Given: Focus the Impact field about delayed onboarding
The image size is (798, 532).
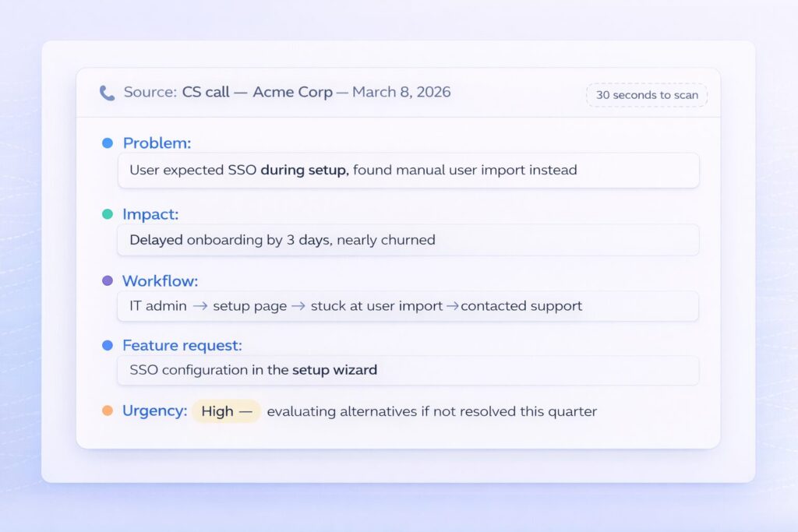Looking at the screenshot, I should (x=408, y=240).
